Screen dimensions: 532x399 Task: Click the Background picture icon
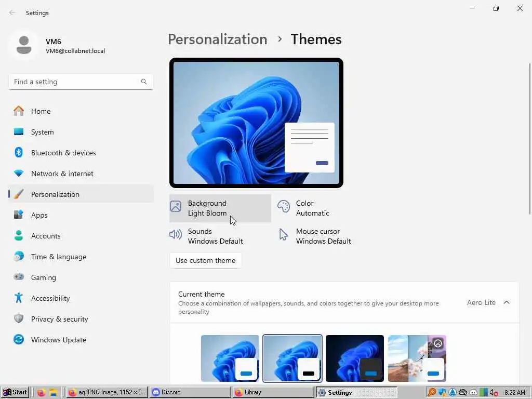click(x=176, y=206)
